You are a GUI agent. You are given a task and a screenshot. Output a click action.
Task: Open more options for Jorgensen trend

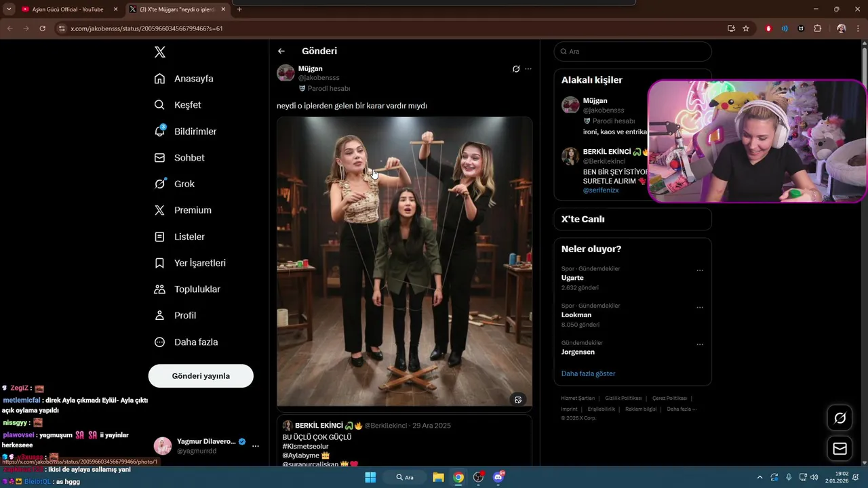(700, 344)
